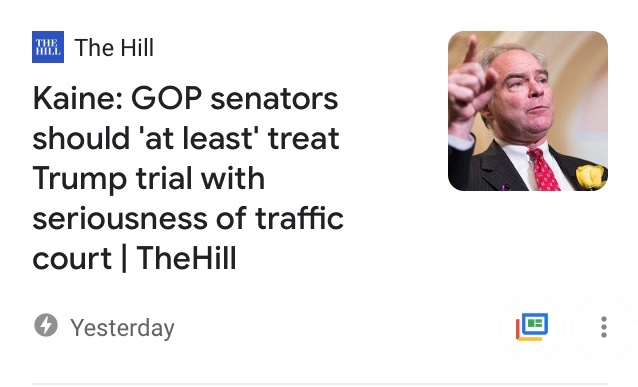Open the three-dot more options menu
Viewport: 638px width, 387px height.
pos(604,327)
